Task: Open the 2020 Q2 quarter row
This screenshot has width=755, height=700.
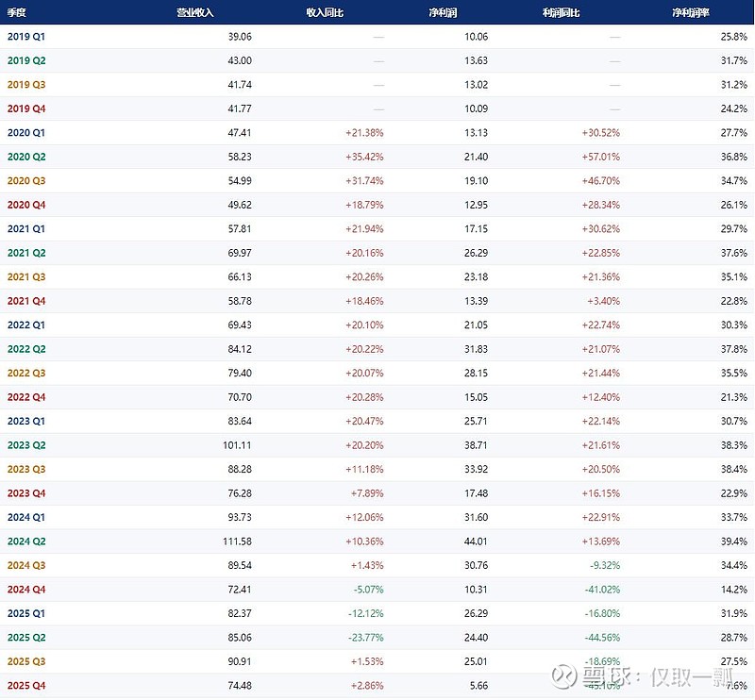Action: [26, 157]
